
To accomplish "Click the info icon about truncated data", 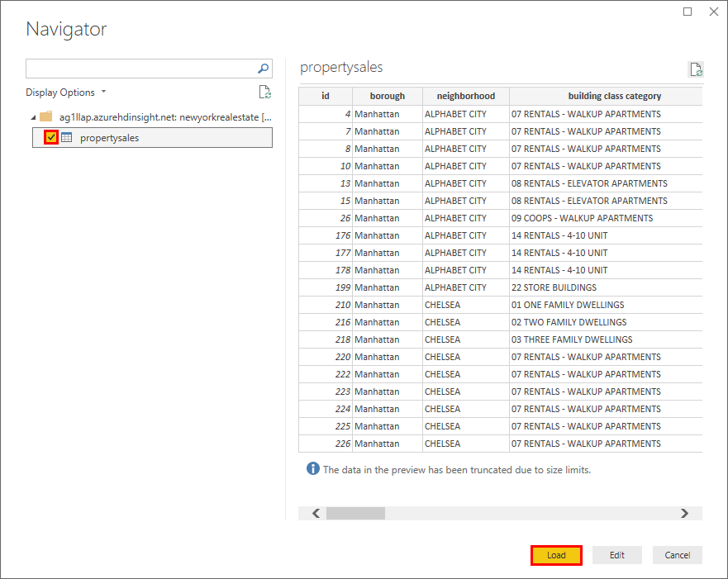I will pyautogui.click(x=312, y=469).
